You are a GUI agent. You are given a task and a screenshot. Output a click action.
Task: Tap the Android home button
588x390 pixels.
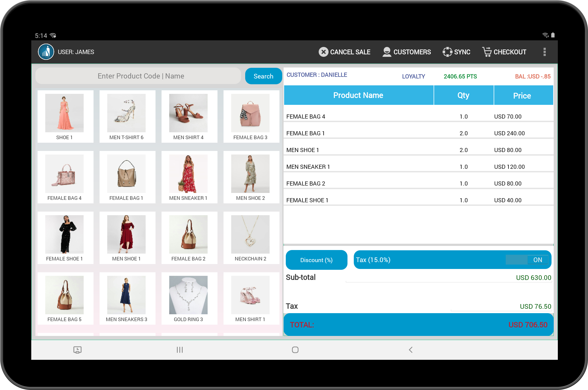[x=295, y=350]
